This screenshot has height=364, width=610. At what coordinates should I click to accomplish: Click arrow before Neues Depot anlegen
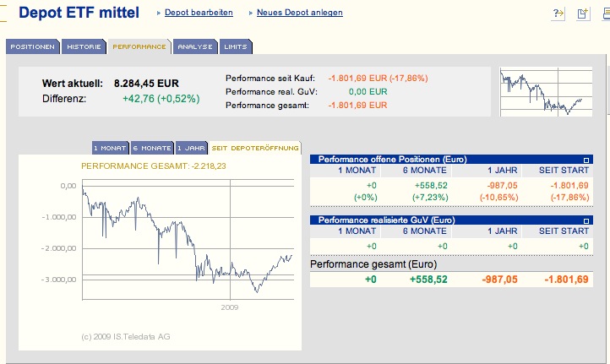point(252,14)
